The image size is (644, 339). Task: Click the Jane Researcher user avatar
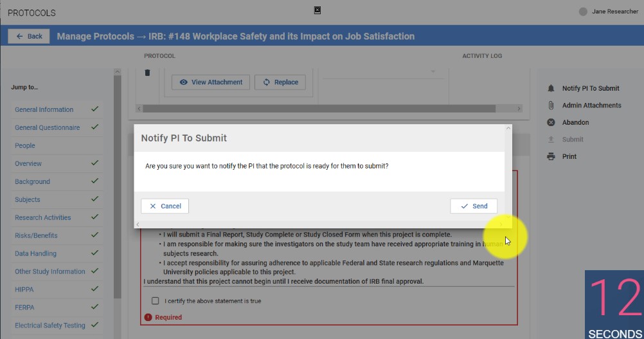pyautogui.click(x=583, y=12)
